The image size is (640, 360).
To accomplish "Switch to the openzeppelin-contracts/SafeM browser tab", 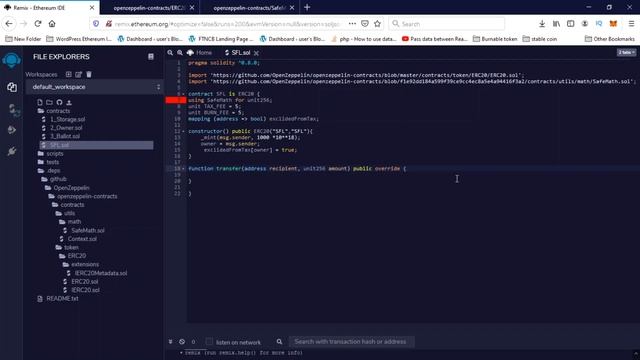I will [x=249, y=8].
